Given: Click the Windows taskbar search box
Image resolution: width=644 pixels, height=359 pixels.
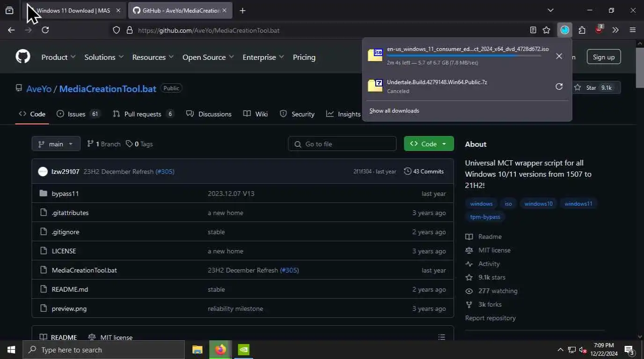Looking at the screenshot, I should point(104,350).
